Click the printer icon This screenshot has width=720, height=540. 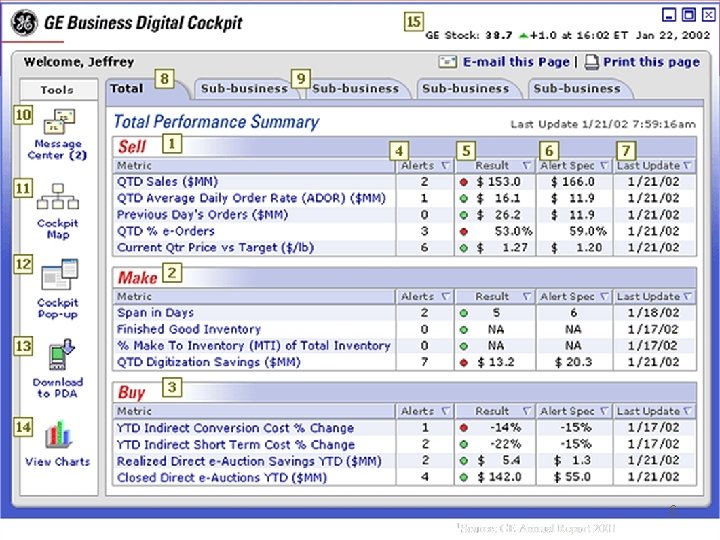click(x=591, y=62)
